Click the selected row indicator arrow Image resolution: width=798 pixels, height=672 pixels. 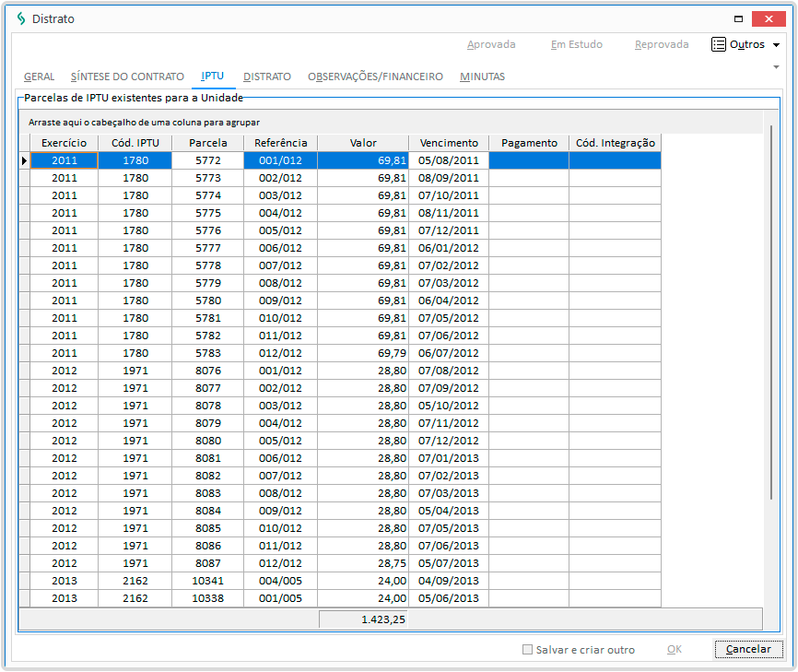pyautogui.click(x=24, y=160)
